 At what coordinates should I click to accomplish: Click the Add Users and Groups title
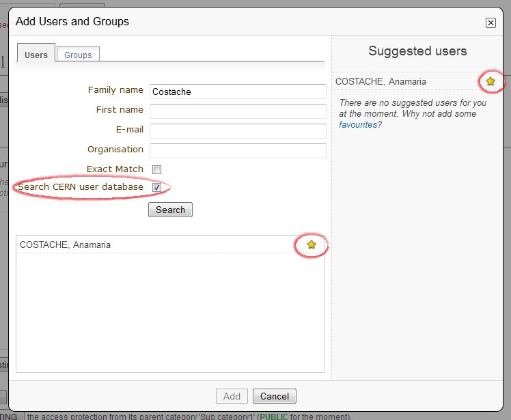72,22
